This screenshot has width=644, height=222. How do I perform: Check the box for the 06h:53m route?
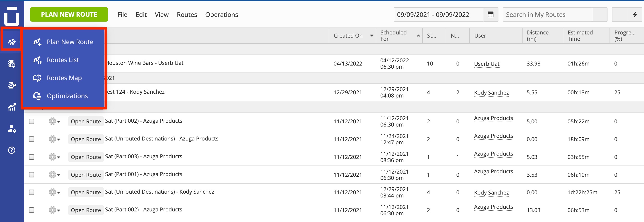[32, 210]
